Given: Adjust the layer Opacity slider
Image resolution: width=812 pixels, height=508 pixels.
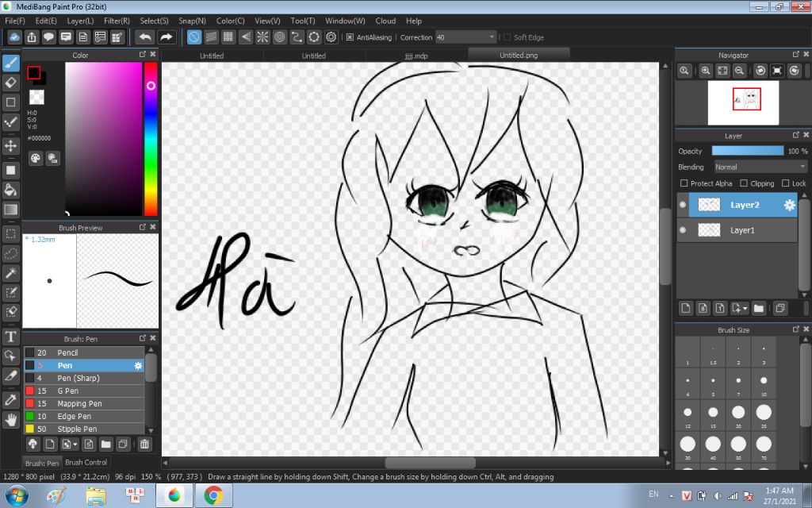Looking at the screenshot, I should click(x=748, y=151).
